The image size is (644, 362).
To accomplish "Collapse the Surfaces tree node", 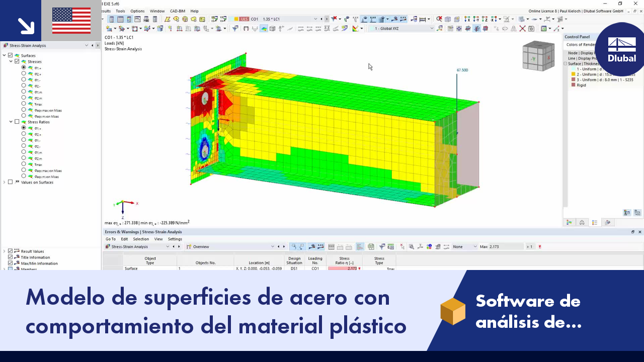I will coord(5,55).
